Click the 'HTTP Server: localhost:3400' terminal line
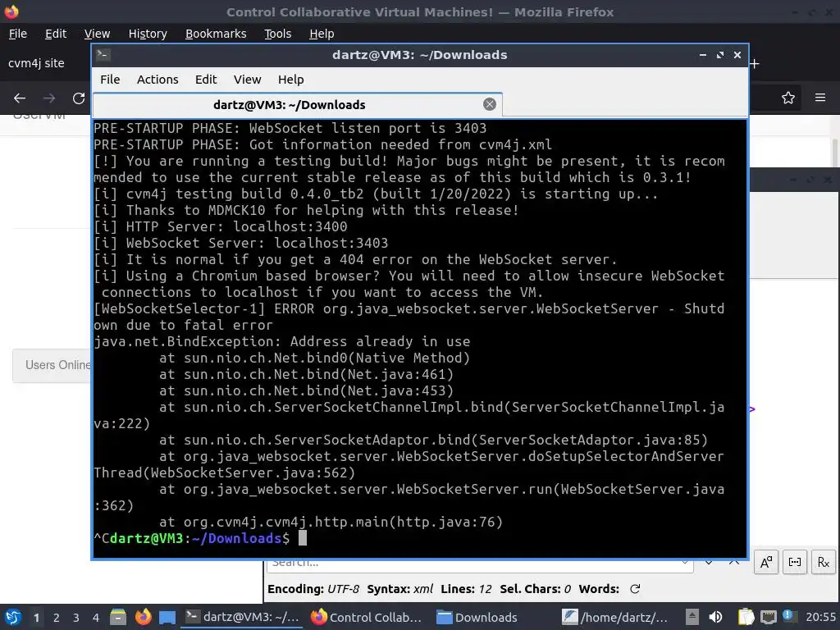The width and height of the screenshot is (840, 630). pyautogui.click(x=220, y=226)
